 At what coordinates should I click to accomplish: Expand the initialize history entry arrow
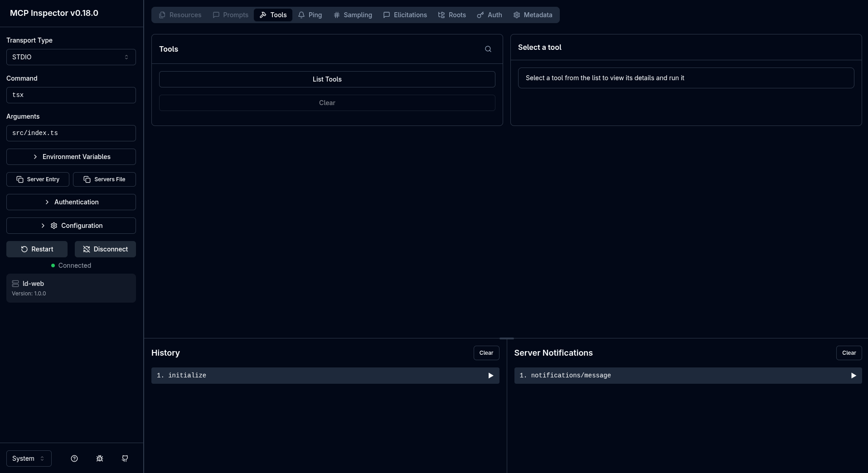(490, 376)
